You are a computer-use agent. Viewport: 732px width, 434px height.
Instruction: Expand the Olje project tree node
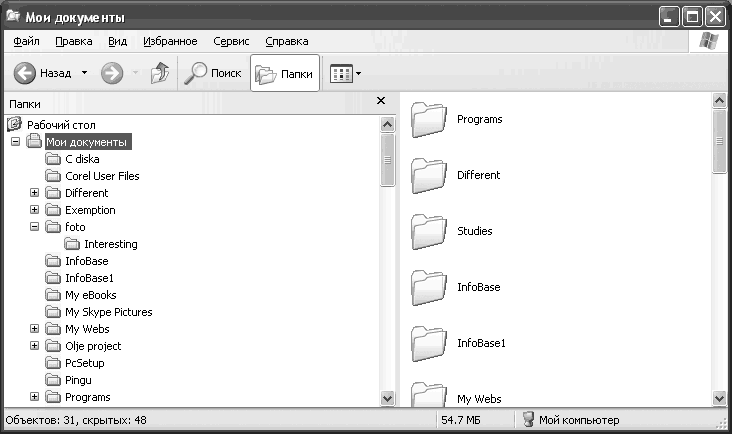35,346
